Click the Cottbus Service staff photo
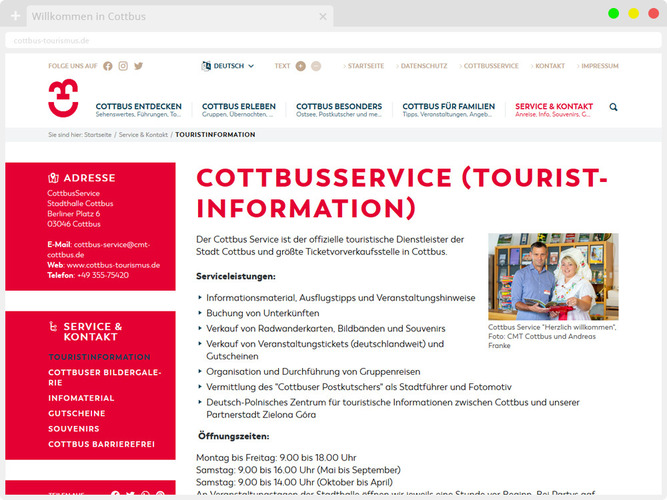667x500 pixels. 553,277
